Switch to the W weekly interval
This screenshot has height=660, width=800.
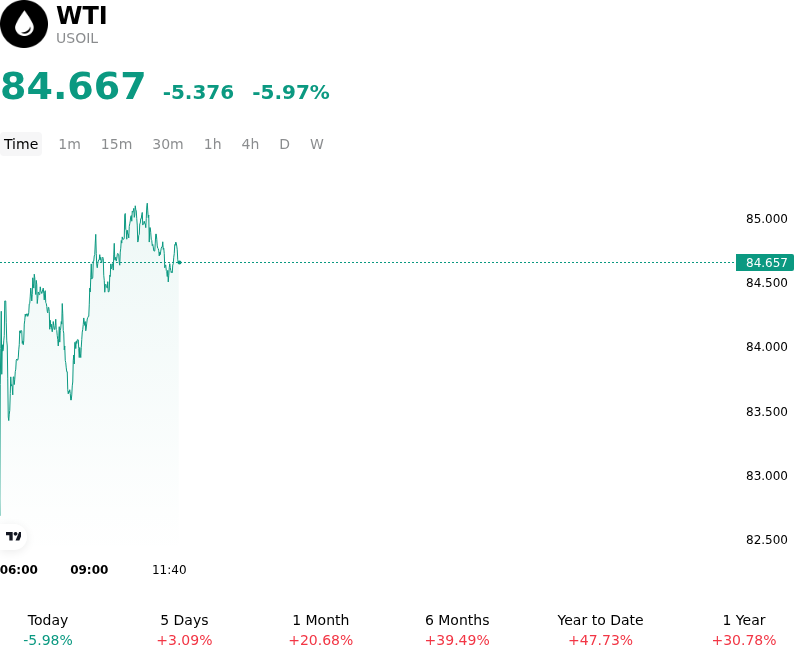click(316, 144)
